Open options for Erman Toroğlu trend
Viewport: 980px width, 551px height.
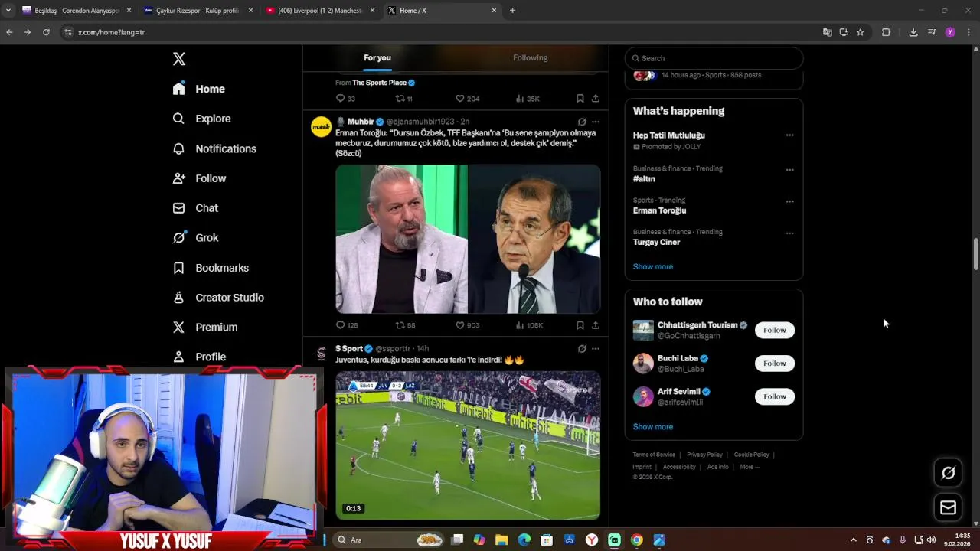click(789, 202)
